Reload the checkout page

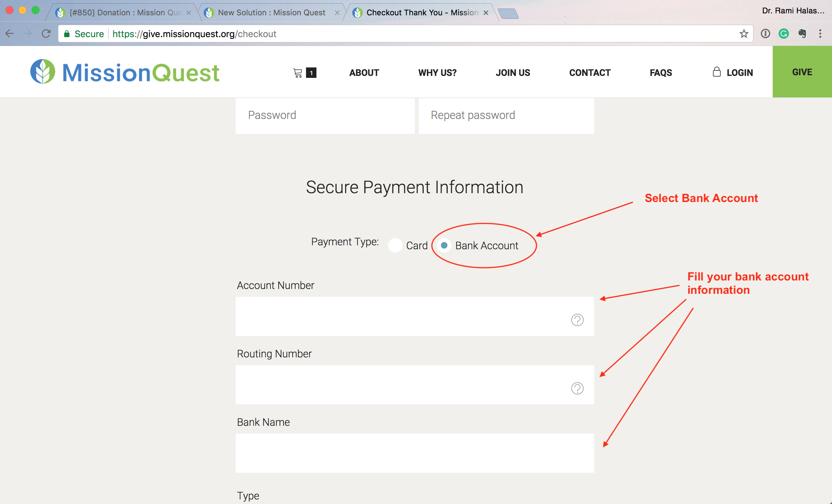(46, 34)
